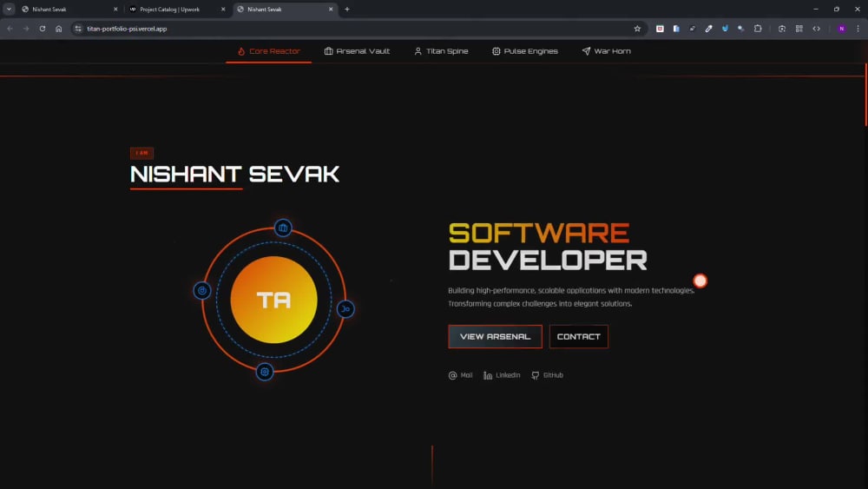
Task: Open the screenshot capture extension
Action: (x=782, y=29)
